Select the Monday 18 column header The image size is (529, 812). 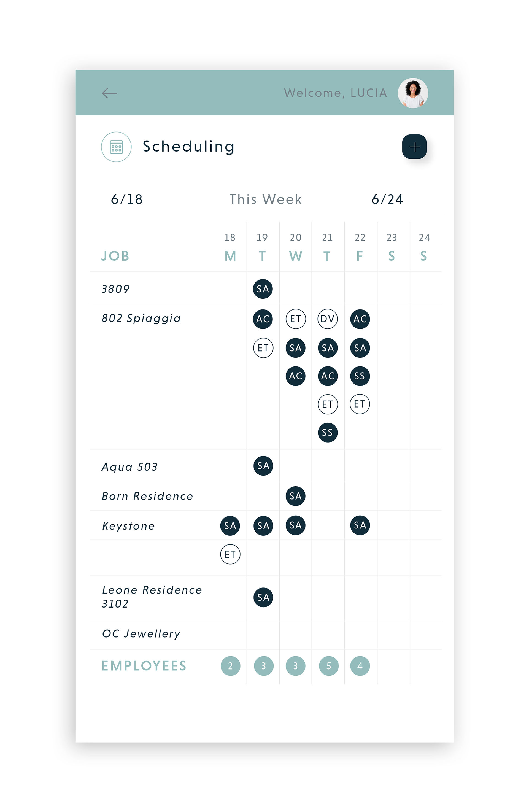(230, 248)
